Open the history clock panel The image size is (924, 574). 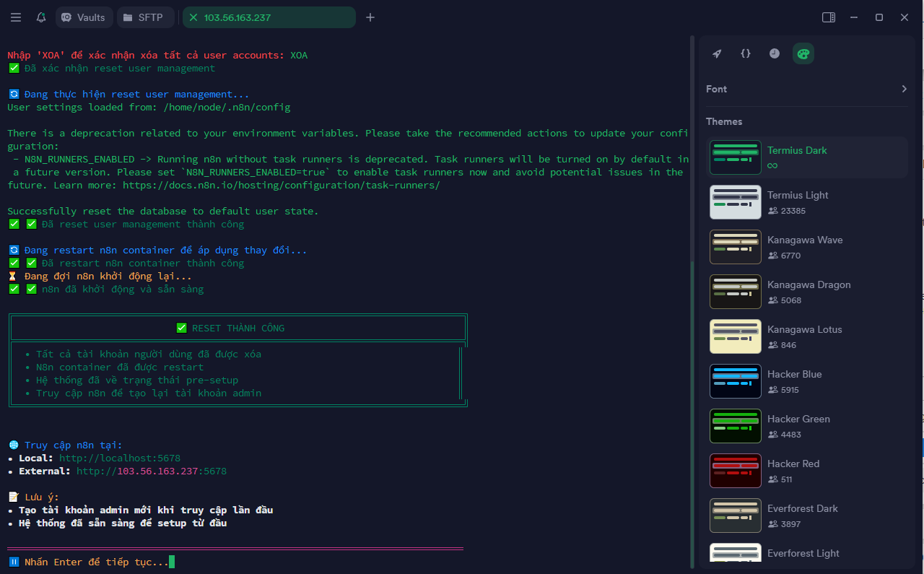tap(775, 53)
